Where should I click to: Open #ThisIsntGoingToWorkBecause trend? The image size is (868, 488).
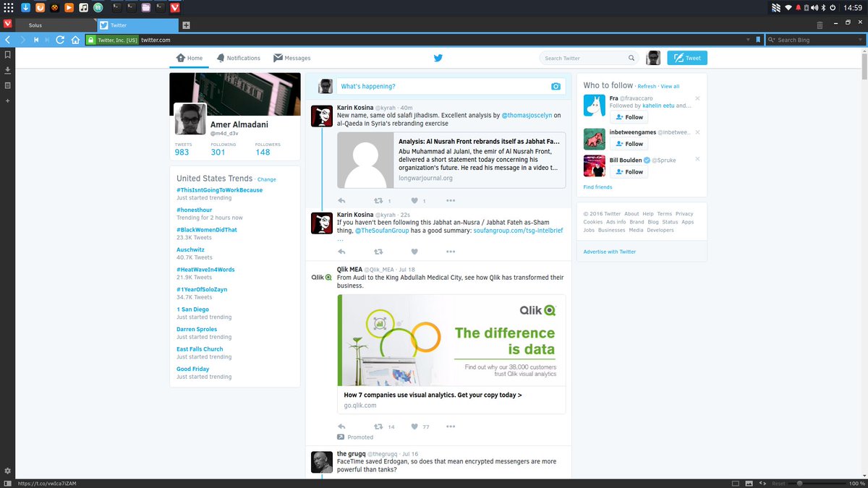coord(219,190)
